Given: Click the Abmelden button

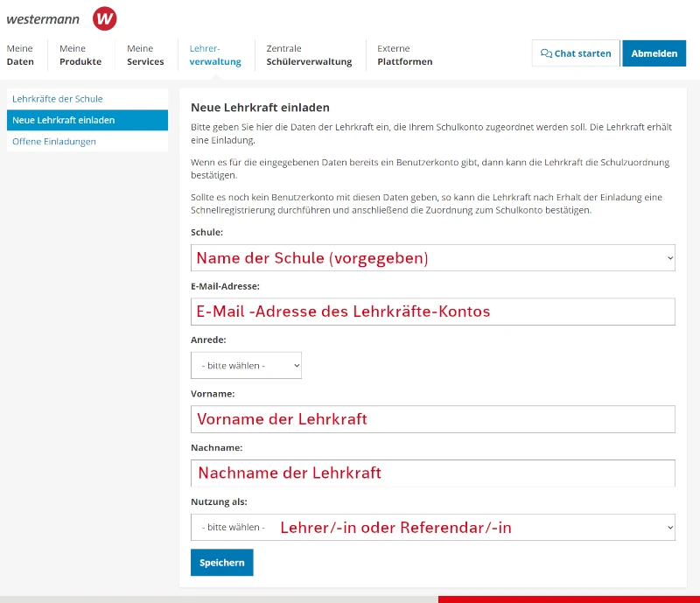Looking at the screenshot, I should pos(654,53).
